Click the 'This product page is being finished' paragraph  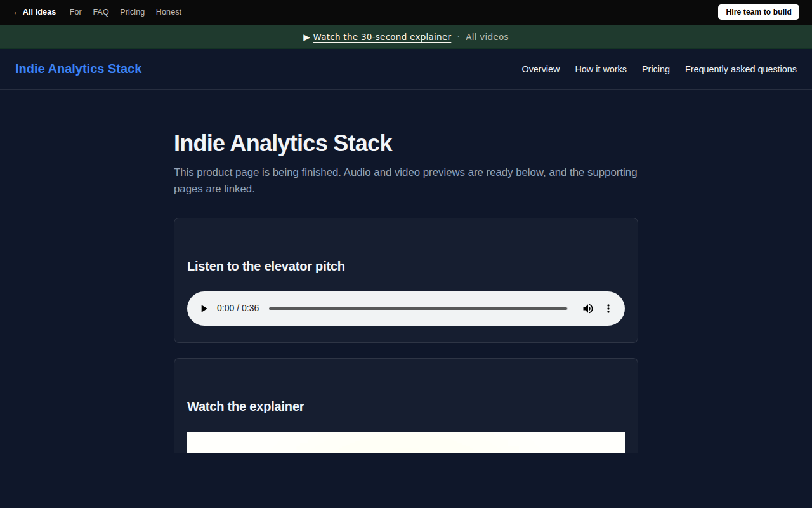click(x=405, y=180)
